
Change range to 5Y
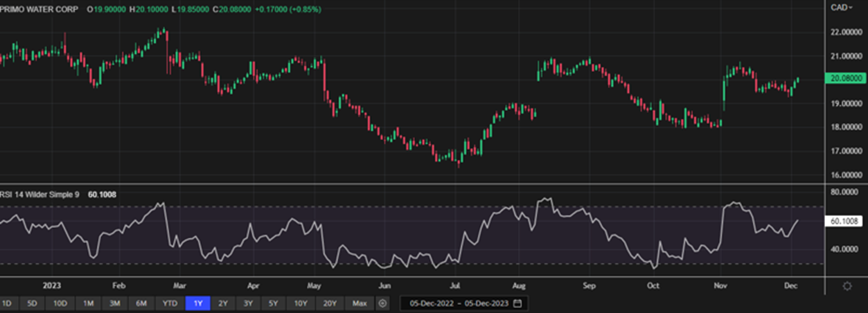[273, 303]
